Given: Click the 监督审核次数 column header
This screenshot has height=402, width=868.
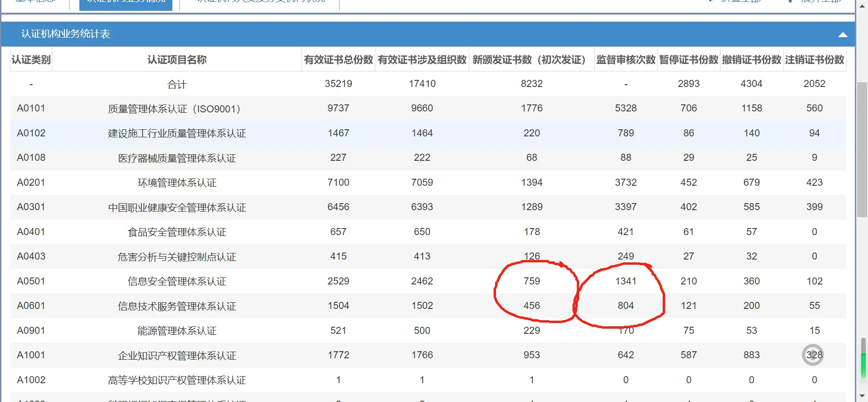Looking at the screenshot, I should (626, 60).
